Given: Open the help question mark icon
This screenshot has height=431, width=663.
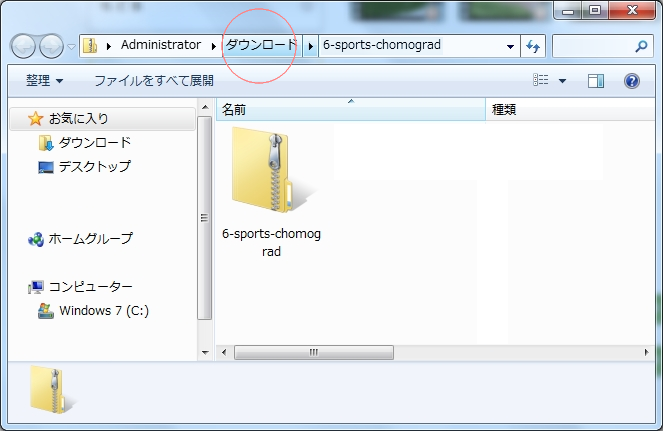Looking at the screenshot, I should [x=631, y=81].
